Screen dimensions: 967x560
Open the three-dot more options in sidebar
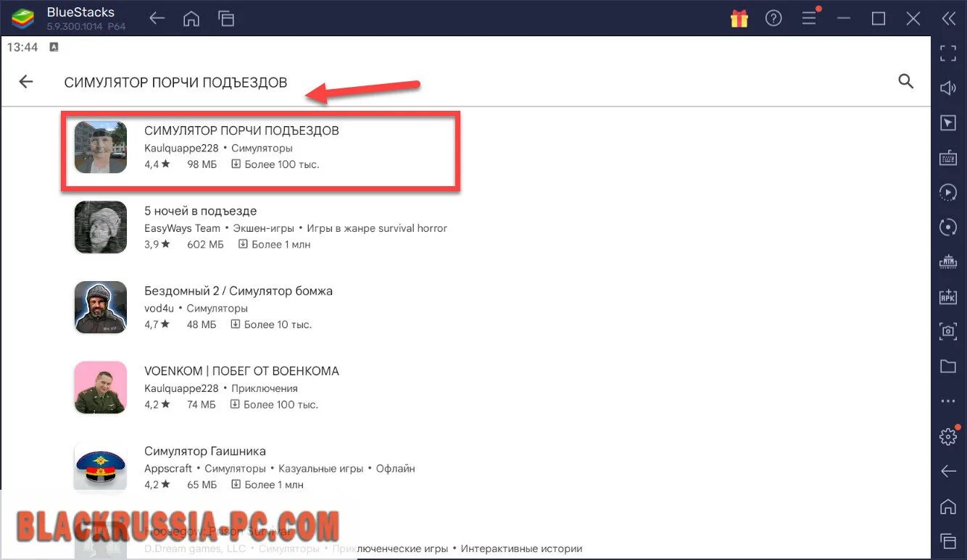coord(948,401)
